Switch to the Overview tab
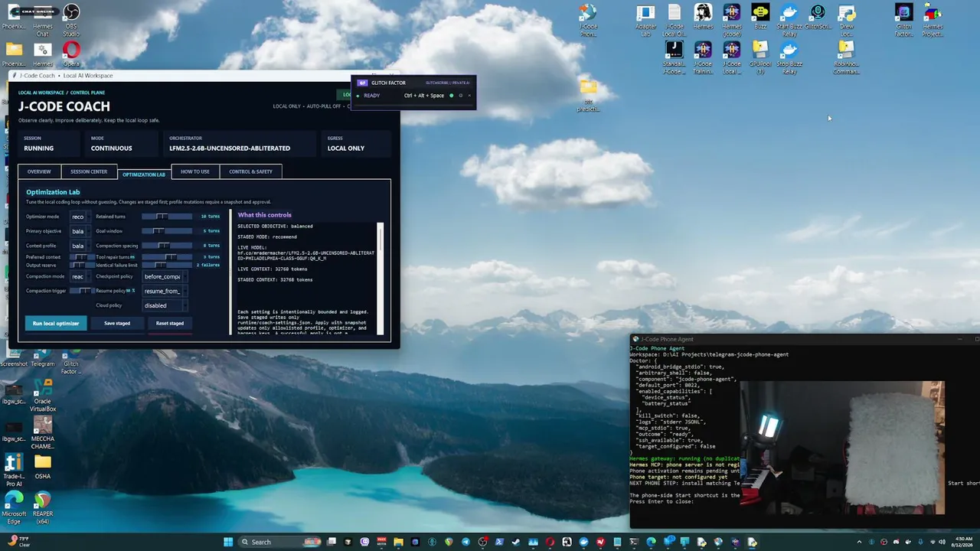 pos(39,171)
